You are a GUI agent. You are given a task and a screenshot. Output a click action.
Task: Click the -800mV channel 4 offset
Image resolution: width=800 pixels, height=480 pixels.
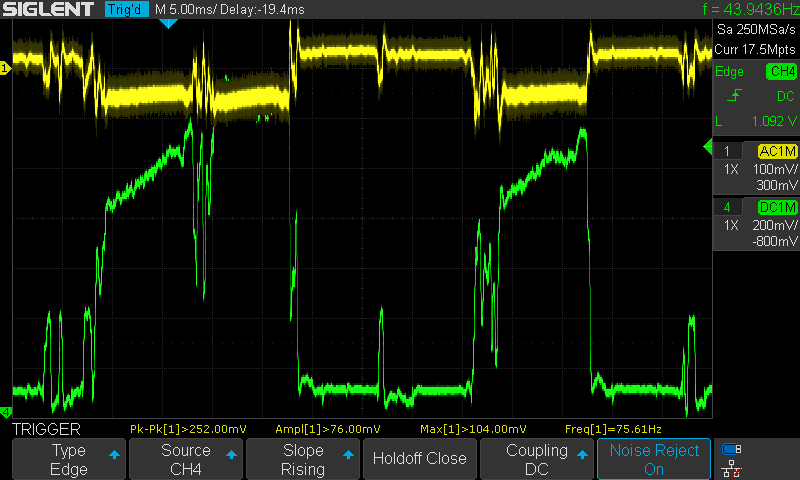point(774,241)
